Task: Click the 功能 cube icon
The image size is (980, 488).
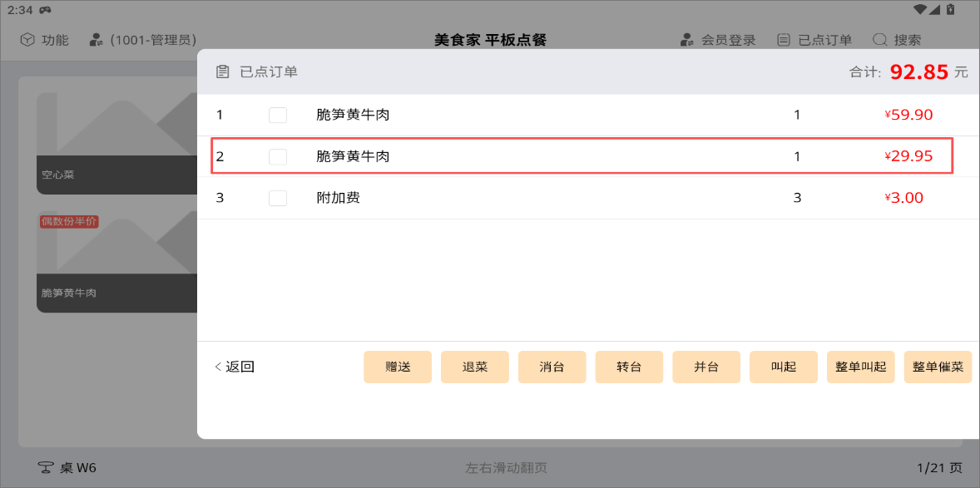Action: click(27, 40)
